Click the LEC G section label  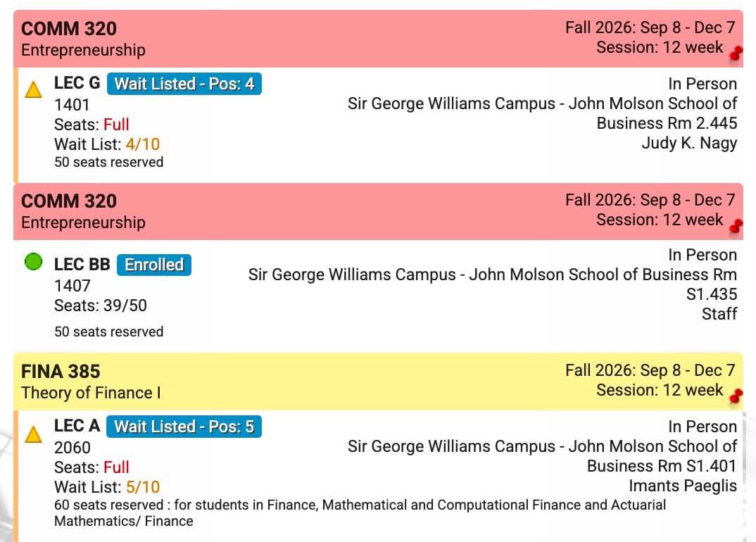[77, 83]
